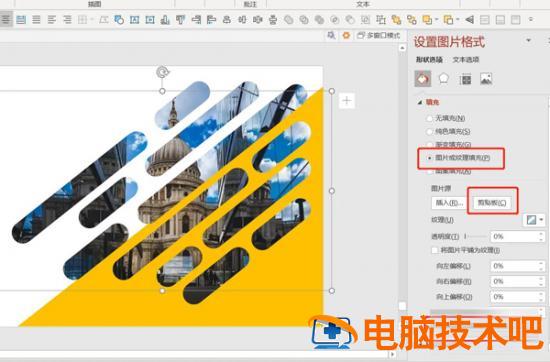The image size is (550, 362).
Task: Open the Picture icon tab in the format pane
Action: tap(486, 79)
